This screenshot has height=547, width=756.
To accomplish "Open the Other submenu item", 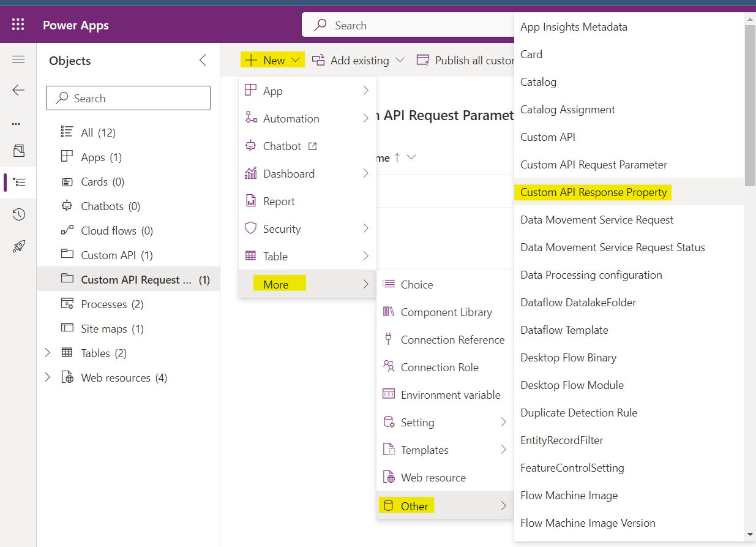I will pyautogui.click(x=445, y=505).
